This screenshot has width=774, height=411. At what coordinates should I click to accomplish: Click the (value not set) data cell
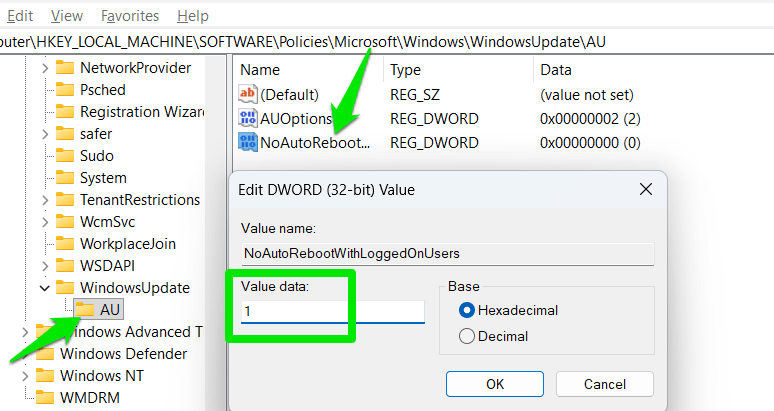587,95
